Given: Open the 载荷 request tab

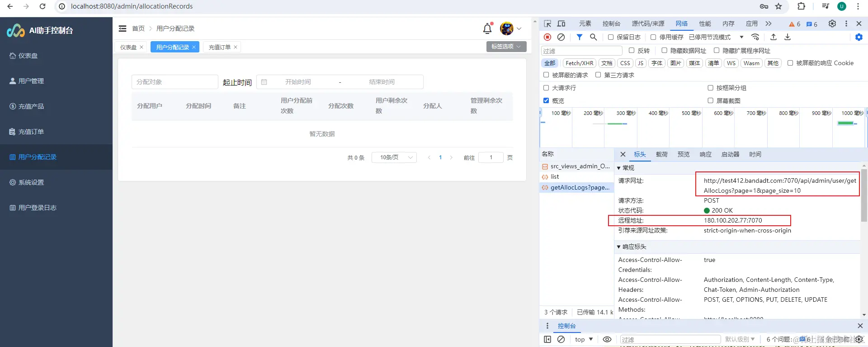Looking at the screenshot, I should coord(662,154).
